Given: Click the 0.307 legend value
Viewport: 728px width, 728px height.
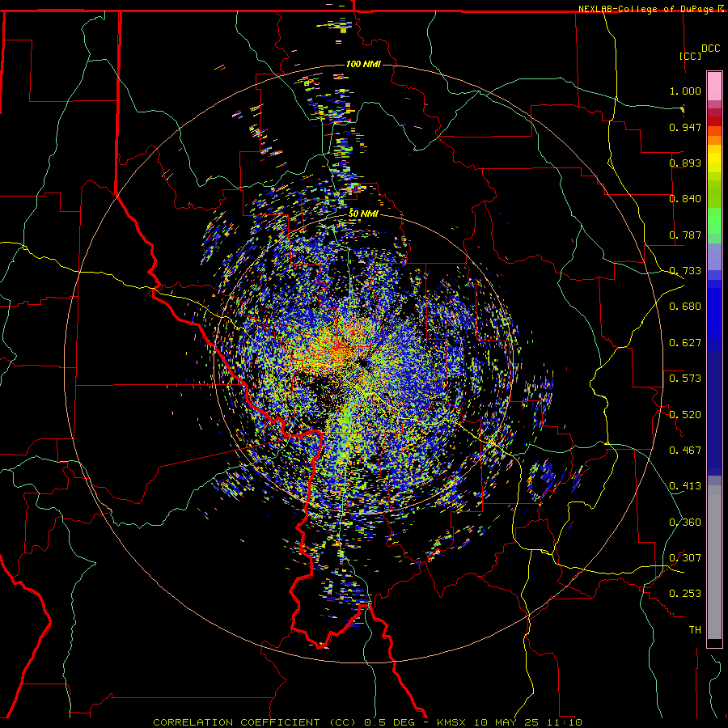Looking at the screenshot, I should coord(685,558).
